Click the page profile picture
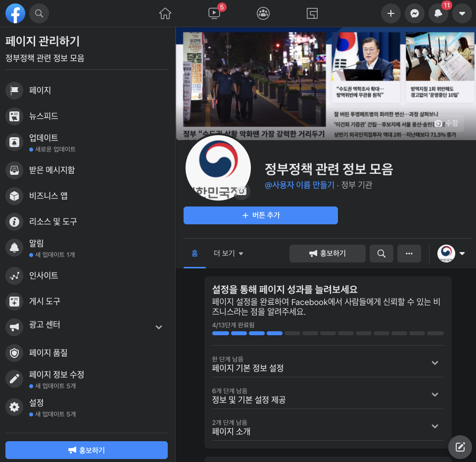476x462 pixels. tap(218, 168)
